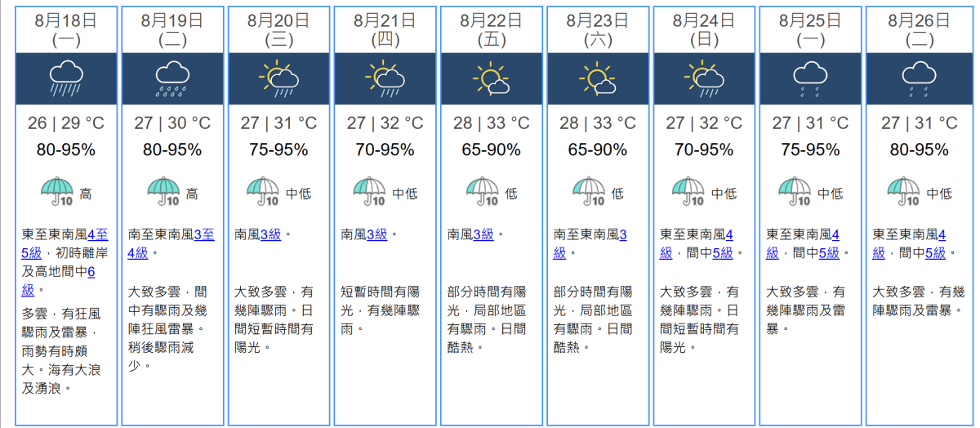Click the heavy rain icon for 8月18日
This screenshot has width=980, height=428.
pyautogui.click(x=66, y=78)
